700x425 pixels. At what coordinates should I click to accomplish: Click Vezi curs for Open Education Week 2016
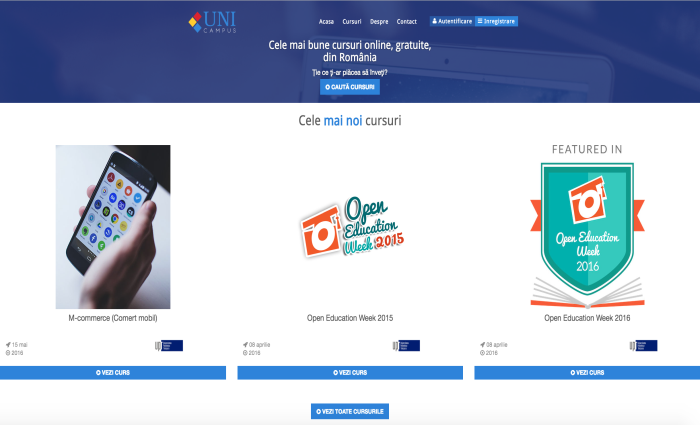587,373
